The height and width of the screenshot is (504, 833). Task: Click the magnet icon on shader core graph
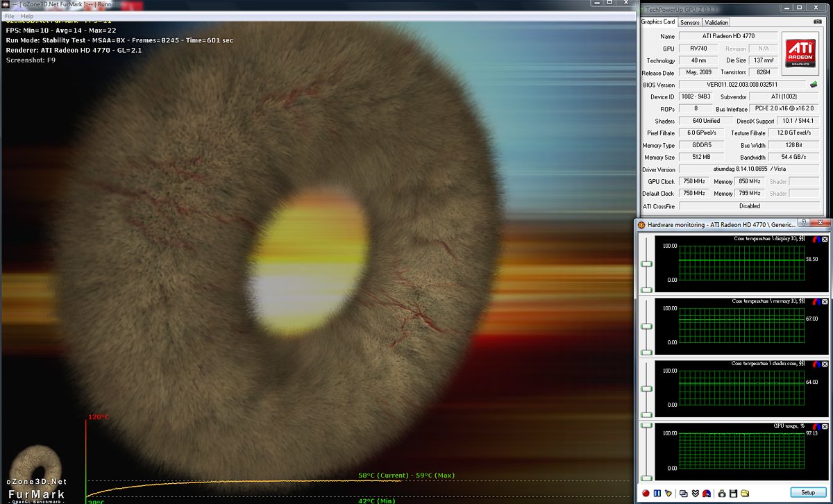point(816,364)
